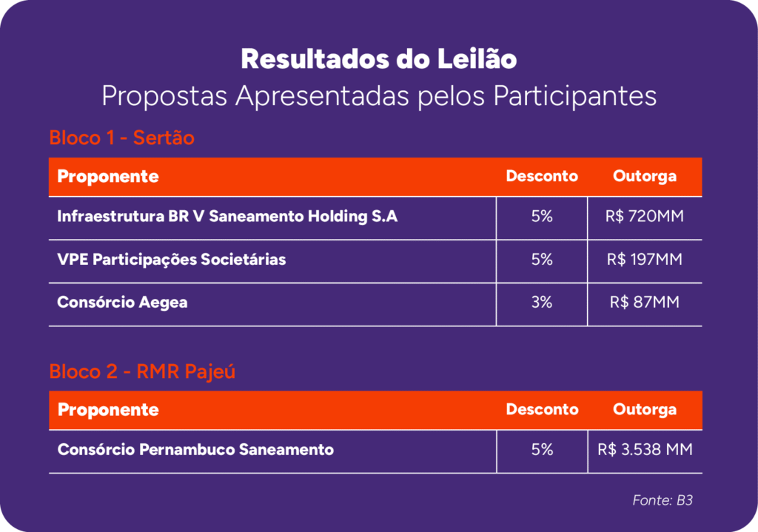Click the R$ 87MM outorga cell

pos(645,303)
